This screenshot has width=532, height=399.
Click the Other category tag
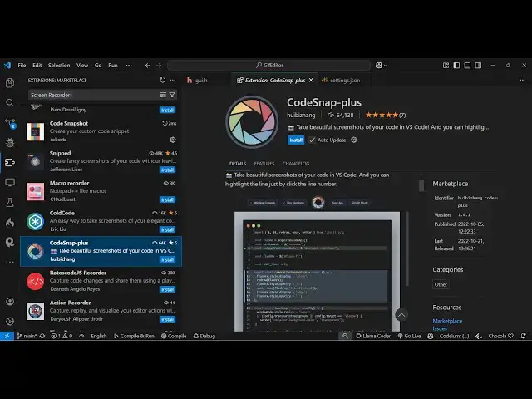[x=441, y=284]
